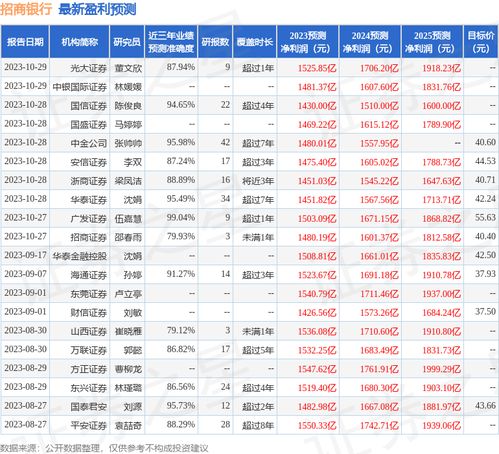Click the 目标价(元) column header

(x=481, y=42)
